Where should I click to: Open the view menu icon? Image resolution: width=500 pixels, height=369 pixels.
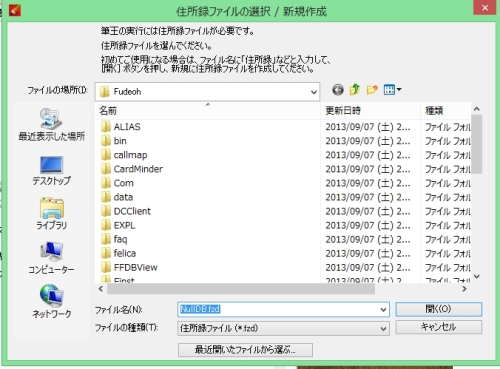(392, 90)
